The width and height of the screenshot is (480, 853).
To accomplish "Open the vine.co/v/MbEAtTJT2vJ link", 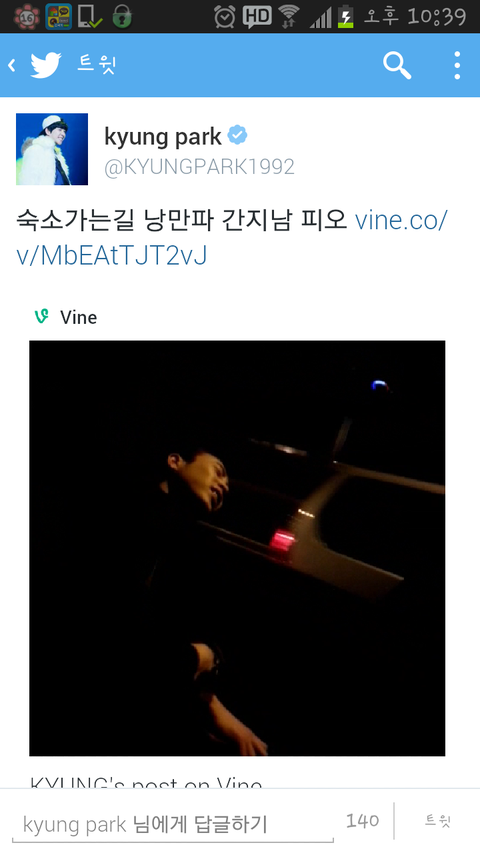I will click(232, 238).
